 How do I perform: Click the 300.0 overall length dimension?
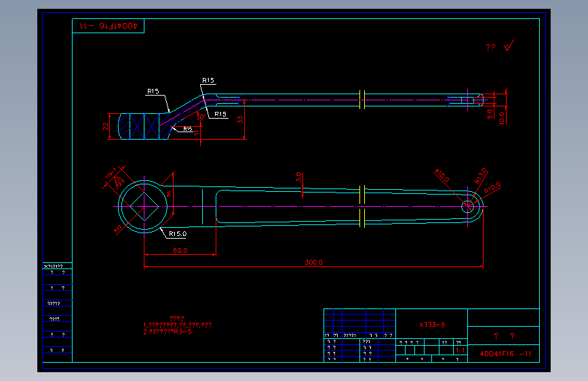coord(313,262)
